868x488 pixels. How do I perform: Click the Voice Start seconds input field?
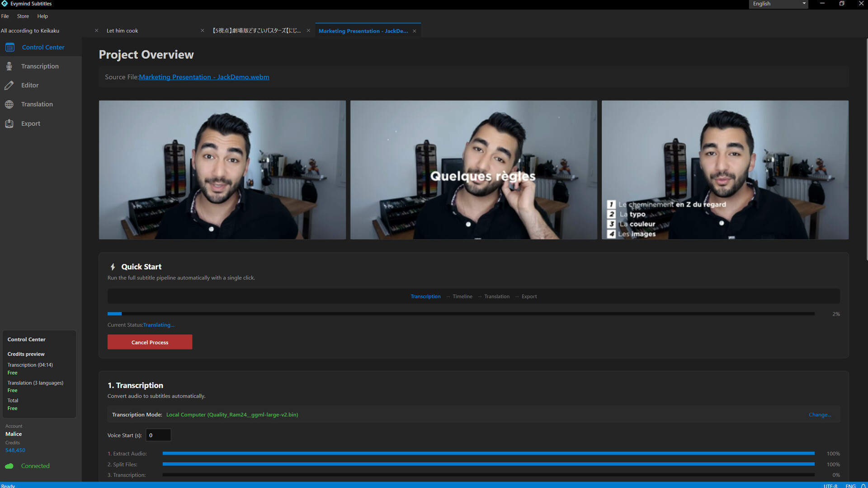[158, 435]
